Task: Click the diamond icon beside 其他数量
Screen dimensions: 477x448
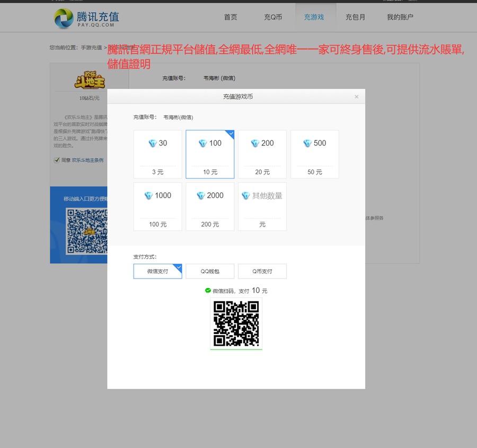Action: [x=246, y=195]
